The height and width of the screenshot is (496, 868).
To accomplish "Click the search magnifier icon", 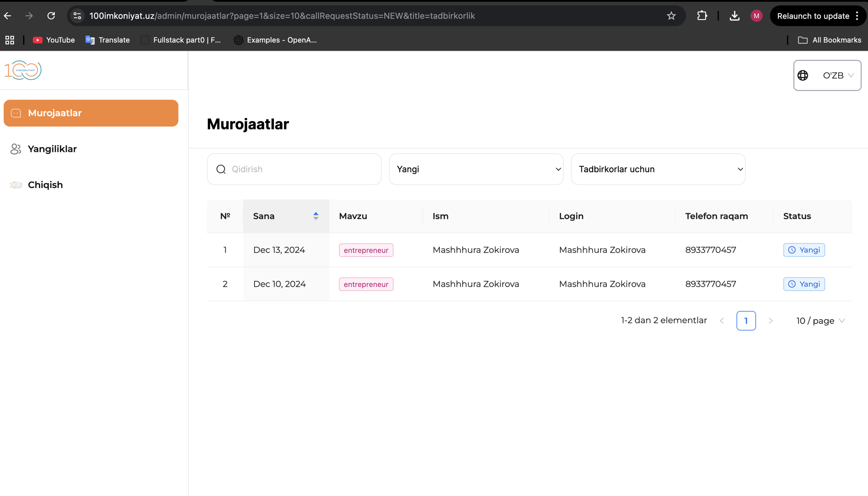I will pos(221,169).
